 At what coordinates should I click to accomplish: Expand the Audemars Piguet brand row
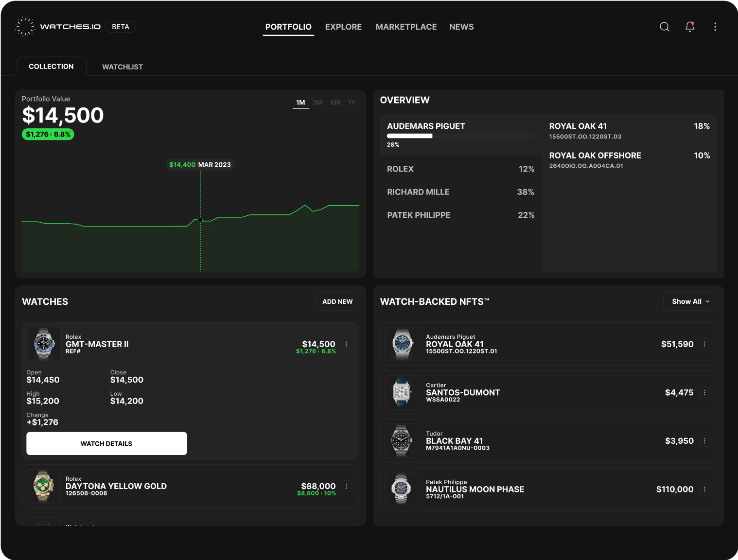[x=461, y=135]
